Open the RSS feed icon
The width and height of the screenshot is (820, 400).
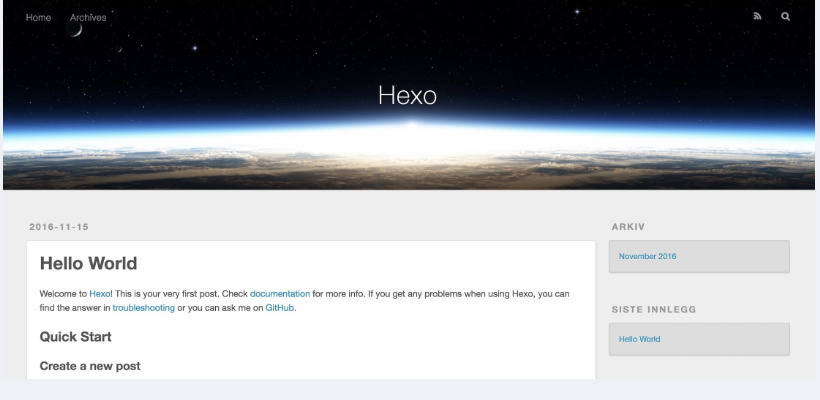757,16
